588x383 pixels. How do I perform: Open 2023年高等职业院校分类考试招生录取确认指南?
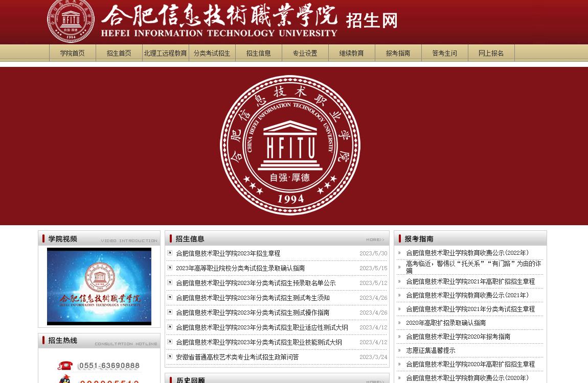click(240, 268)
